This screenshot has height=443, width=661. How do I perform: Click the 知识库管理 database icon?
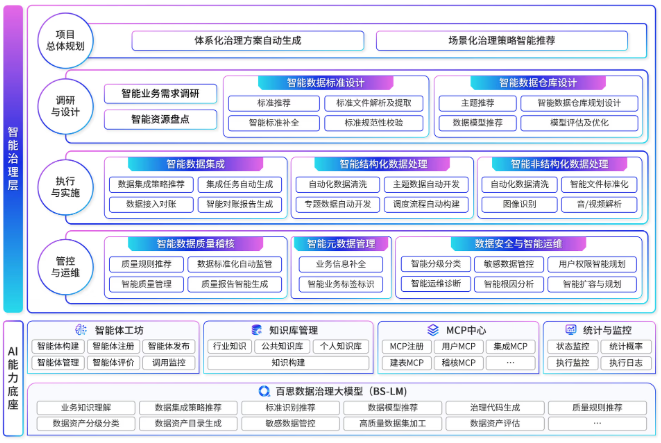point(256,330)
